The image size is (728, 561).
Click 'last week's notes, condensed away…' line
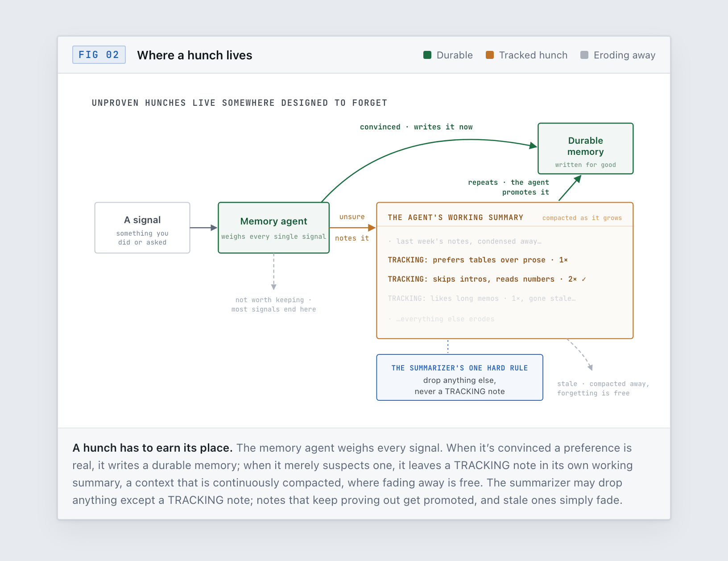465,241
